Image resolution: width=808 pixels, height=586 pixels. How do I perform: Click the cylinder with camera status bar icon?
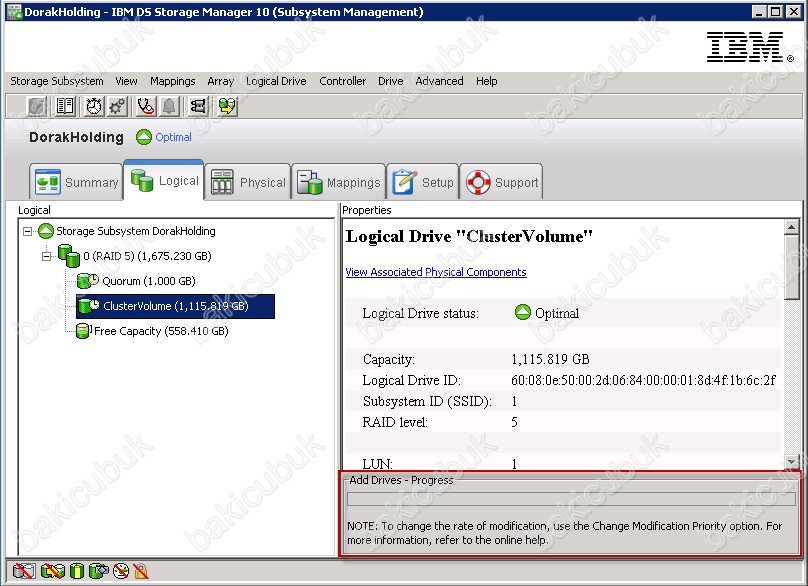pyautogui.click(x=98, y=571)
